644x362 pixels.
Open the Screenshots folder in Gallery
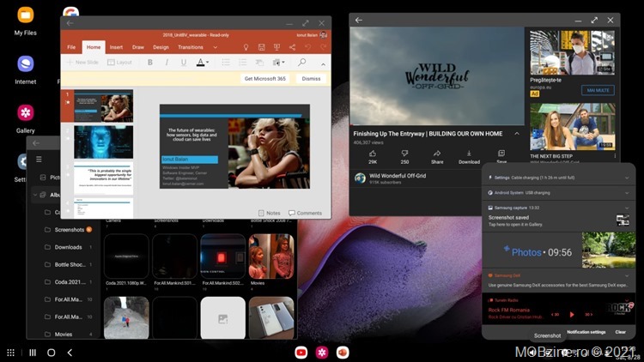coord(69,229)
